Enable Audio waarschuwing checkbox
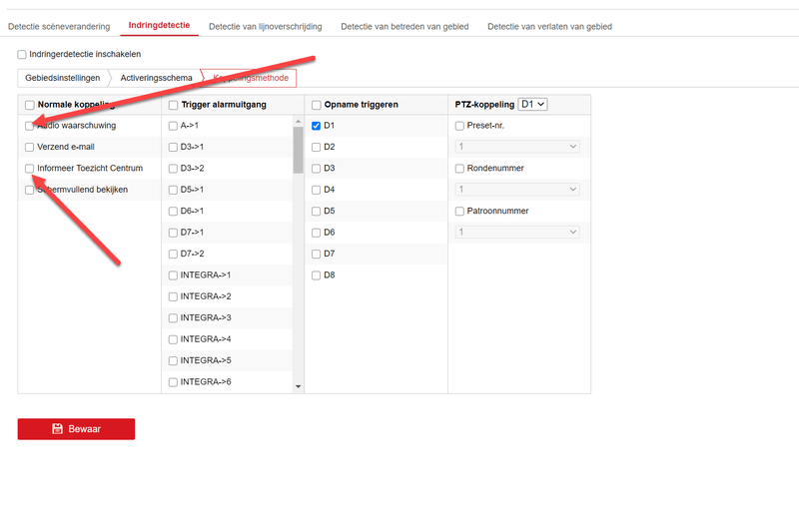This screenshot has height=532, width=799. click(x=30, y=126)
